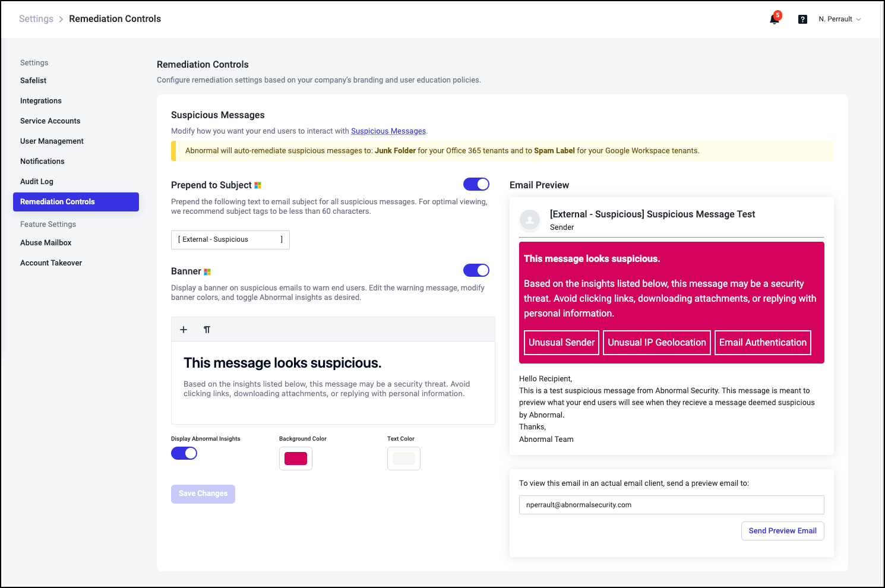Click the Feature Settings sidebar heading
885x588 pixels.
pyautogui.click(x=48, y=225)
